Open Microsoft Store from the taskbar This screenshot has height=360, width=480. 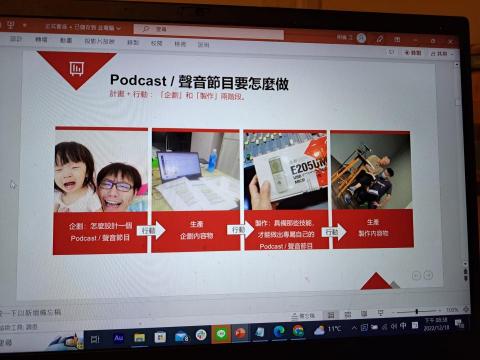[x=160, y=337]
